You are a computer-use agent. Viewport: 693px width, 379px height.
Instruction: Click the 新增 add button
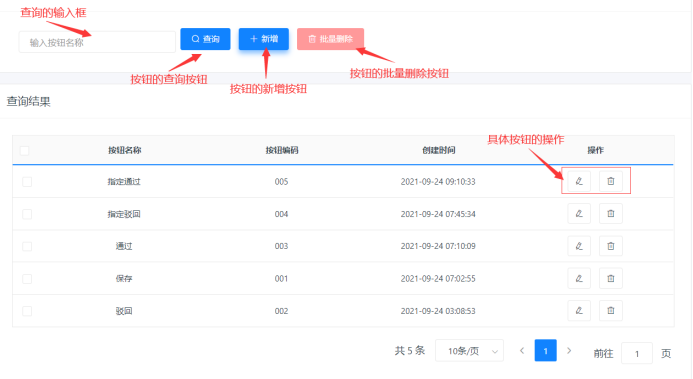[x=264, y=39]
